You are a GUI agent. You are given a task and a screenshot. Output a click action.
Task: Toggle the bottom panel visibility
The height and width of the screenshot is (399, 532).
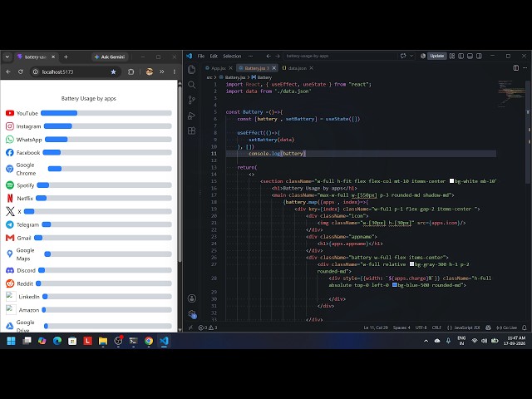pos(470,56)
